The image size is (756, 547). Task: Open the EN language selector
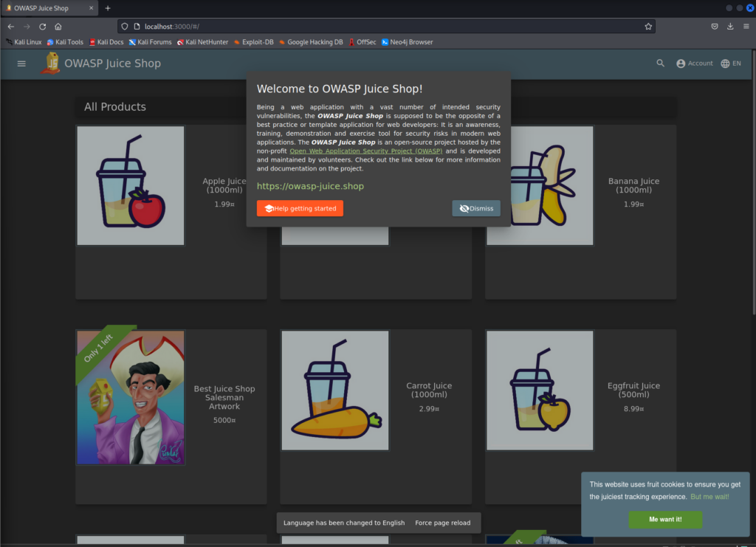click(x=730, y=63)
